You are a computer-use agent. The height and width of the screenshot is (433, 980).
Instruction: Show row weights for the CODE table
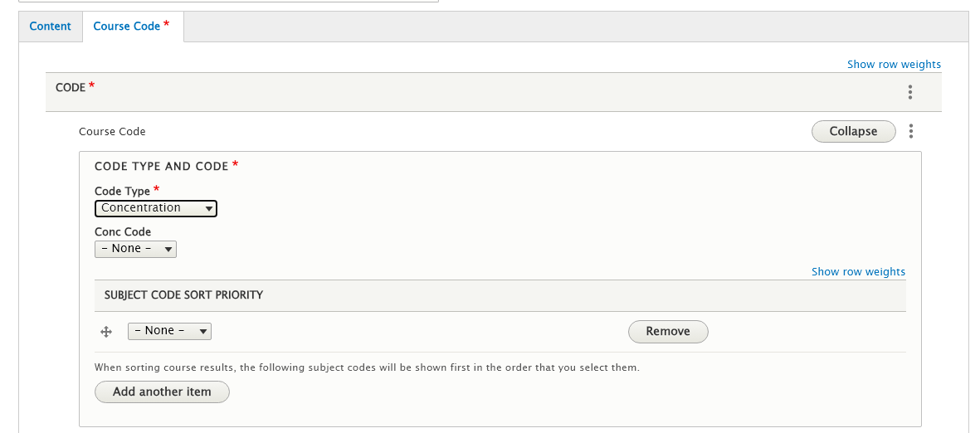coord(894,64)
